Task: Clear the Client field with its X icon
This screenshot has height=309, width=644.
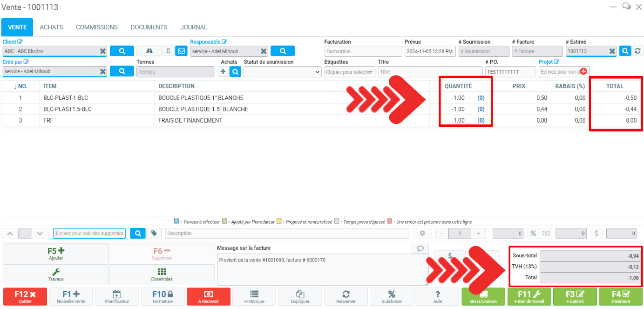Action: [x=102, y=51]
